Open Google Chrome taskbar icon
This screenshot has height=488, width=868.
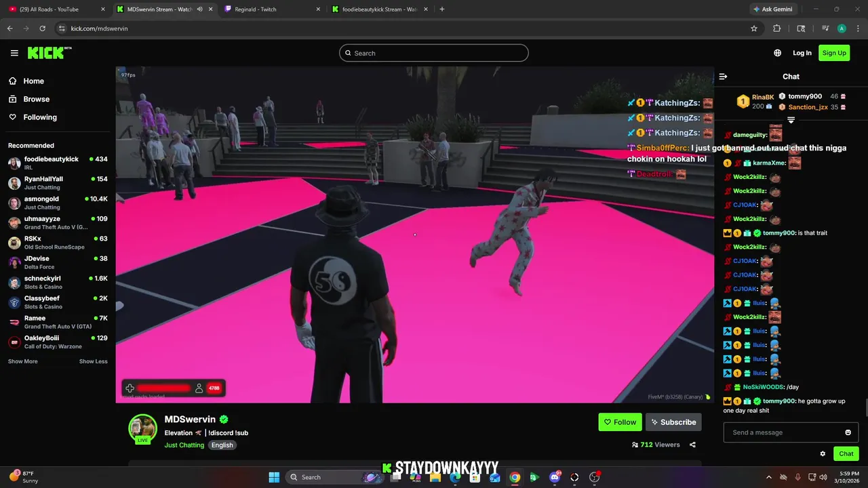pyautogui.click(x=515, y=477)
